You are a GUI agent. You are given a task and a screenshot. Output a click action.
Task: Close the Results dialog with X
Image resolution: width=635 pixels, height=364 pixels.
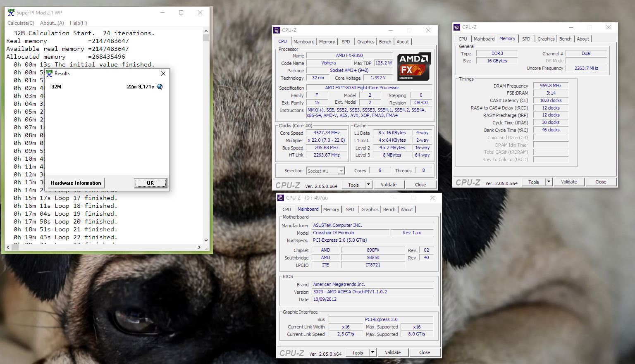(163, 74)
